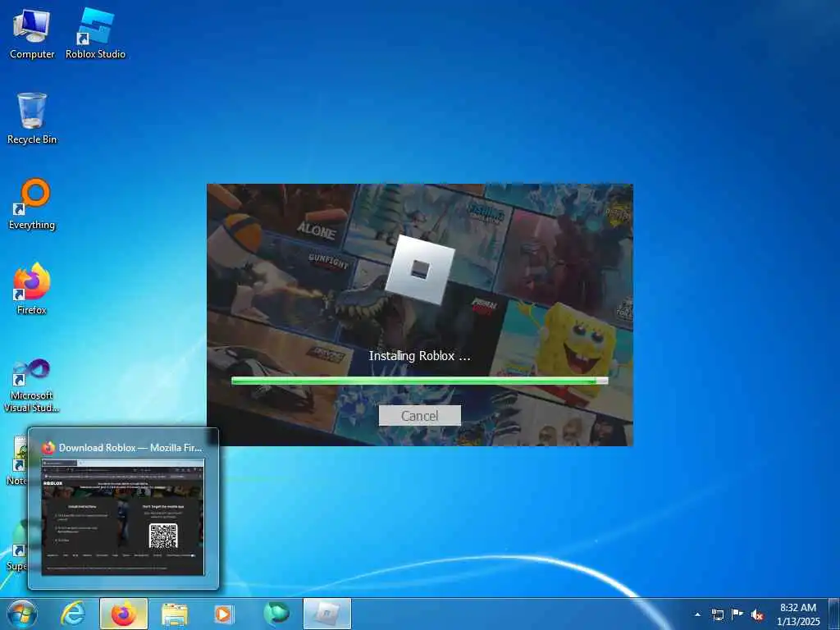This screenshot has width=840, height=630.
Task: Select the Everything search shortcut
Action: click(32, 204)
